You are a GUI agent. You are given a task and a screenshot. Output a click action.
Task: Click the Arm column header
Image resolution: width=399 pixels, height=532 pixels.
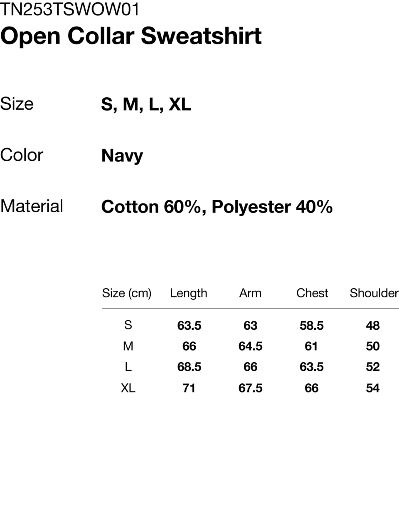250,293
